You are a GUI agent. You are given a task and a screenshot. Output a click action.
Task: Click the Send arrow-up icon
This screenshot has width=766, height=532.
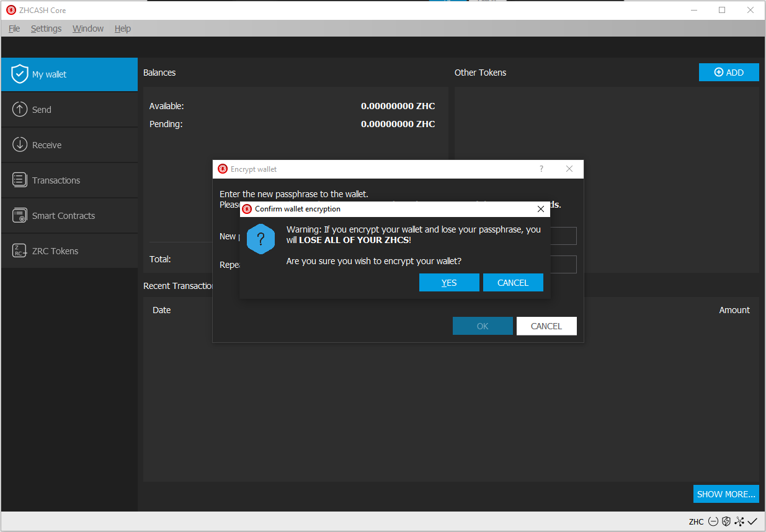tap(20, 109)
